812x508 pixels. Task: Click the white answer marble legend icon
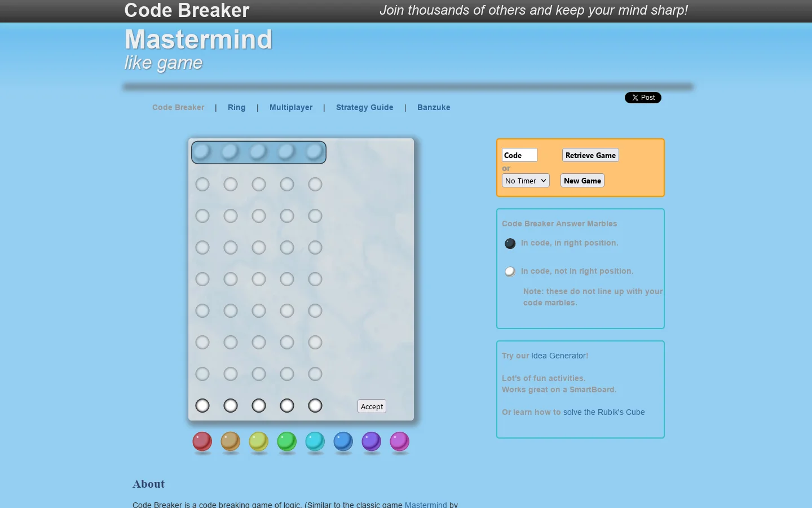(x=510, y=271)
